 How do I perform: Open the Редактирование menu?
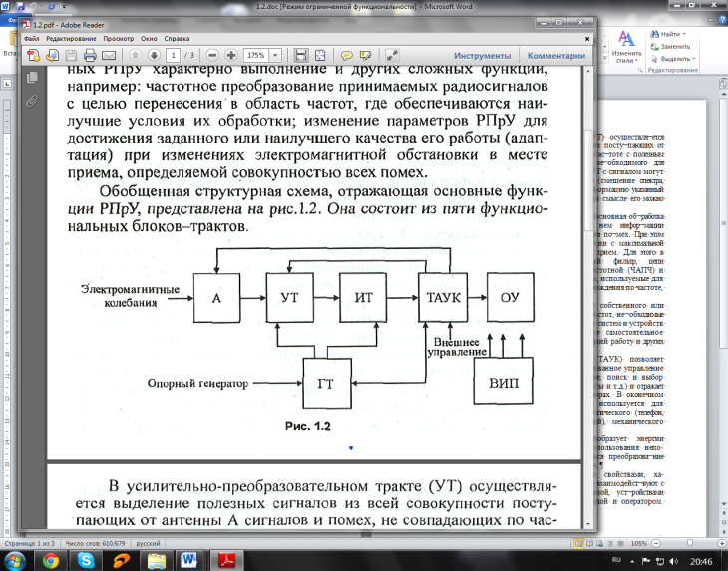point(71,39)
